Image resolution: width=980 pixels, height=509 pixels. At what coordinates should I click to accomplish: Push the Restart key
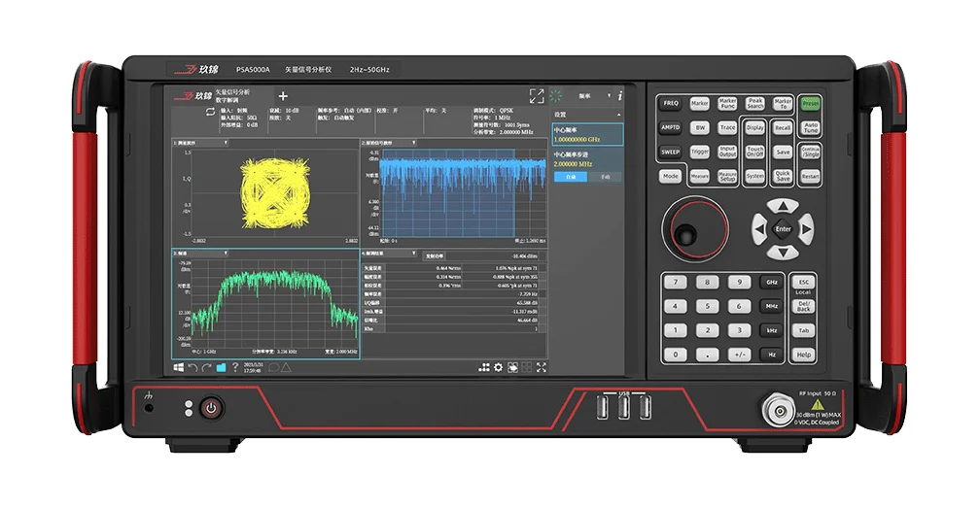click(811, 176)
